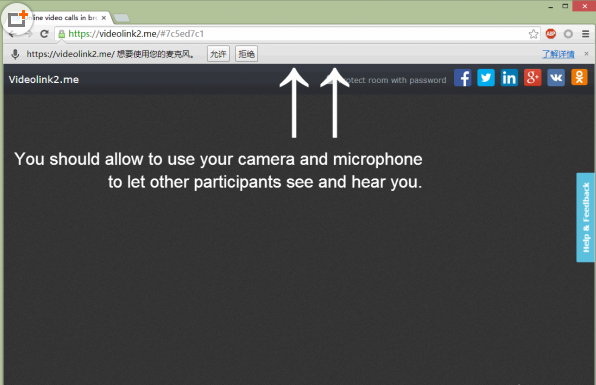Close the video calls browser tab
This screenshot has height=385, width=596.
coord(104,18)
